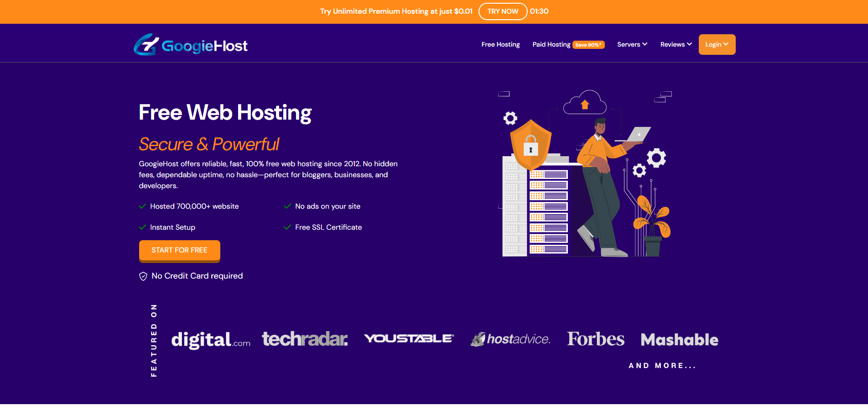Click the Save 90% badge

pyautogui.click(x=588, y=45)
